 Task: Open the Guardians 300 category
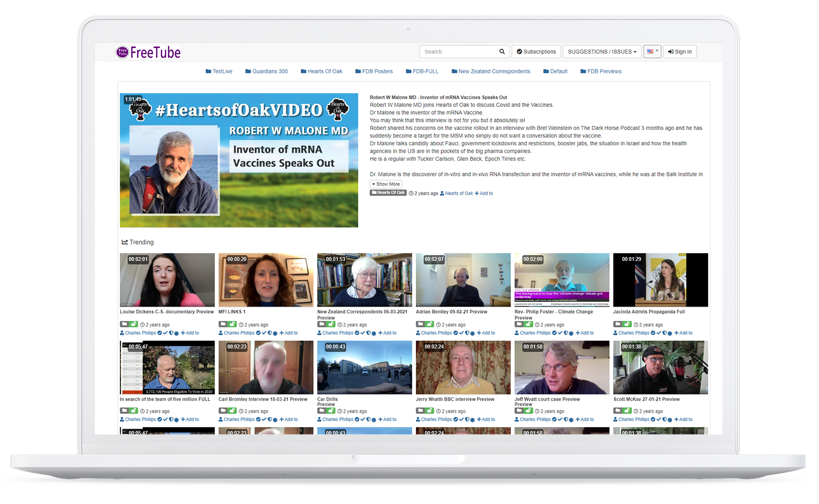coord(266,72)
